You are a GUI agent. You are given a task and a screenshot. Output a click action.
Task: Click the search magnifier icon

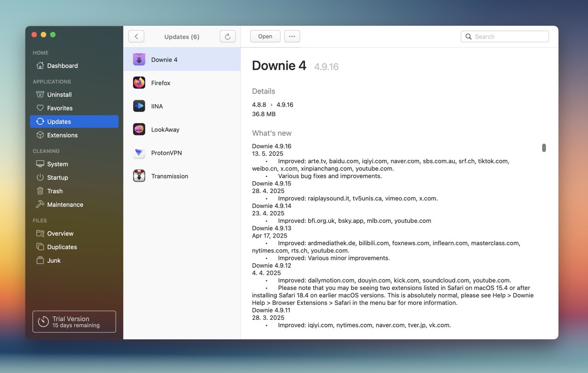point(469,37)
